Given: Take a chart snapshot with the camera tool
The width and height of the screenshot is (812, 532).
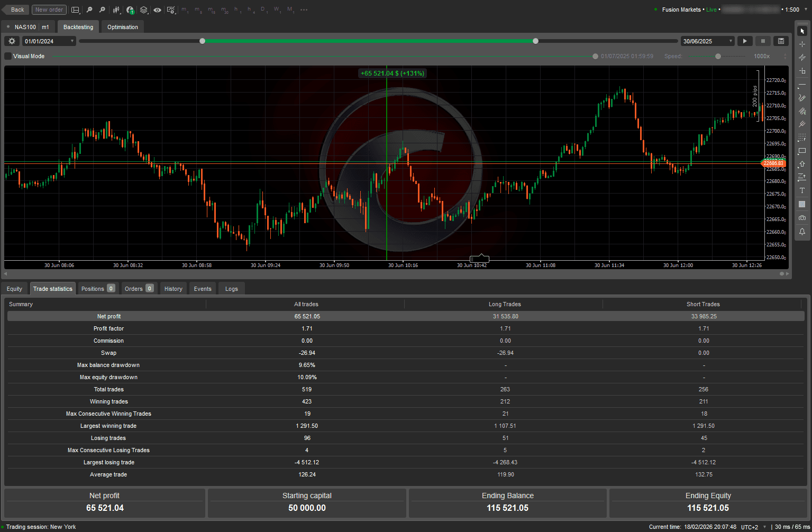Looking at the screenshot, I should coord(802,217).
